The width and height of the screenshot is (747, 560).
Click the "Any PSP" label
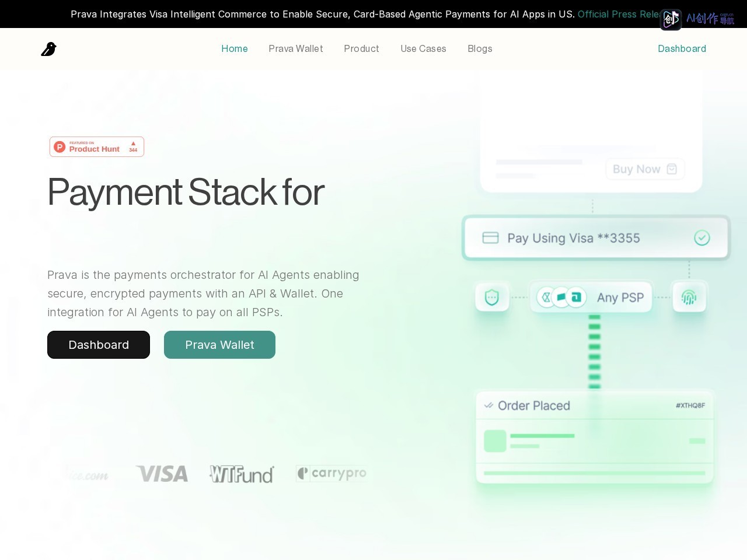[620, 297]
